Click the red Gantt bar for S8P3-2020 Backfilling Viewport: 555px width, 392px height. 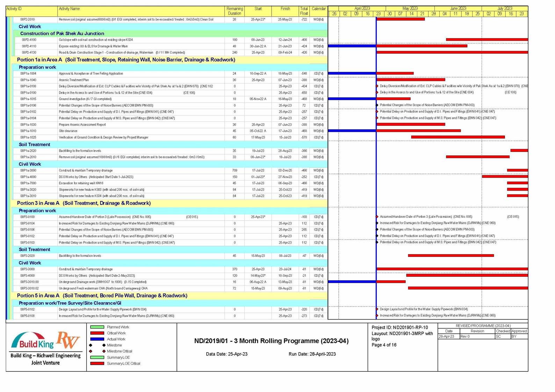point(451,256)
